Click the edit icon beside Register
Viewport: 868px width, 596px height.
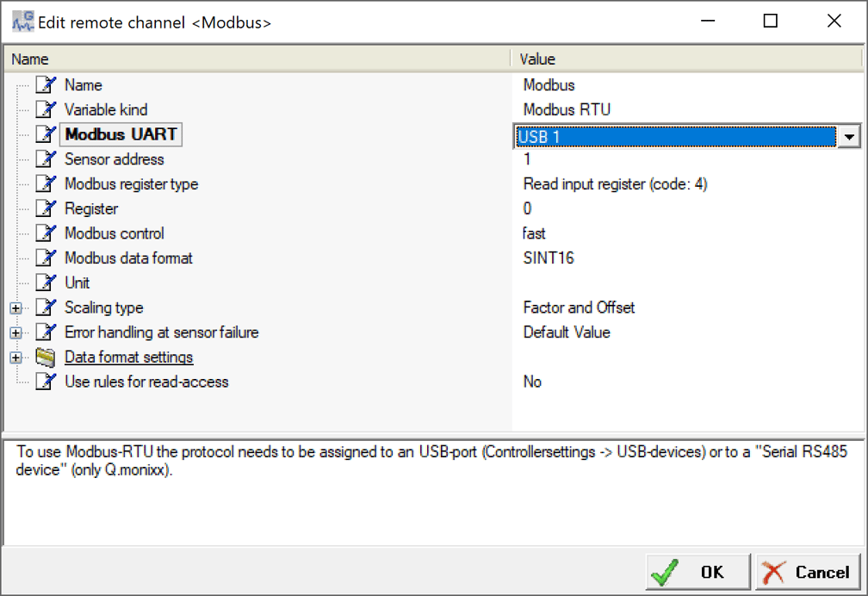coord(47,208)
